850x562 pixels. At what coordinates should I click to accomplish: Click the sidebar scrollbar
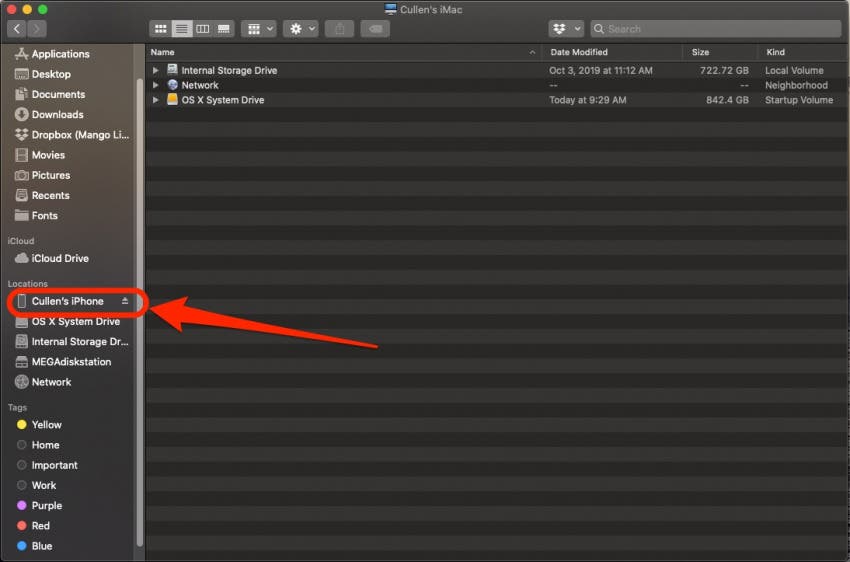click(x=139, y=312)
